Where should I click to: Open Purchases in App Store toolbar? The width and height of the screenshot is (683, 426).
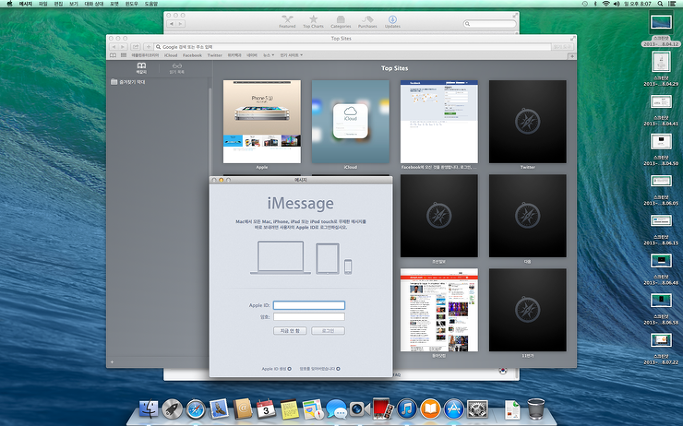click(x=368, y=22)
